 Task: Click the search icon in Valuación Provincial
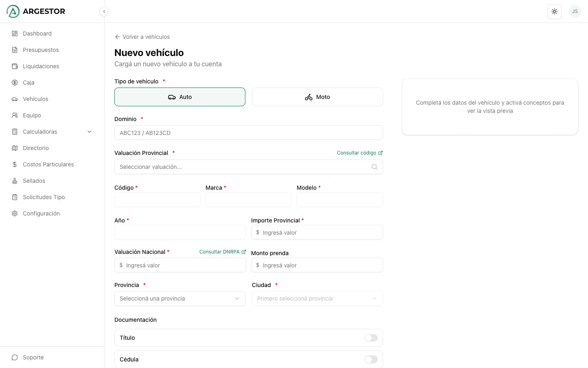click(374, 167)
